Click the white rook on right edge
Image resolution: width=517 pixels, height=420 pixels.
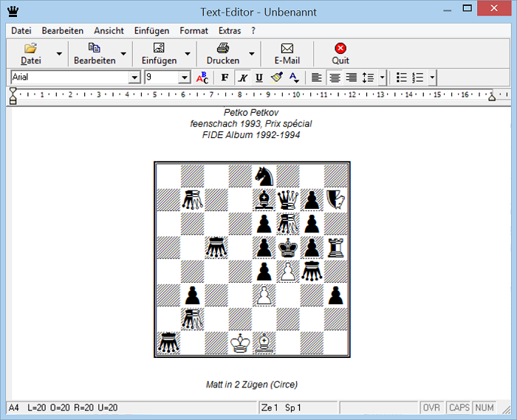pos(336,248)
